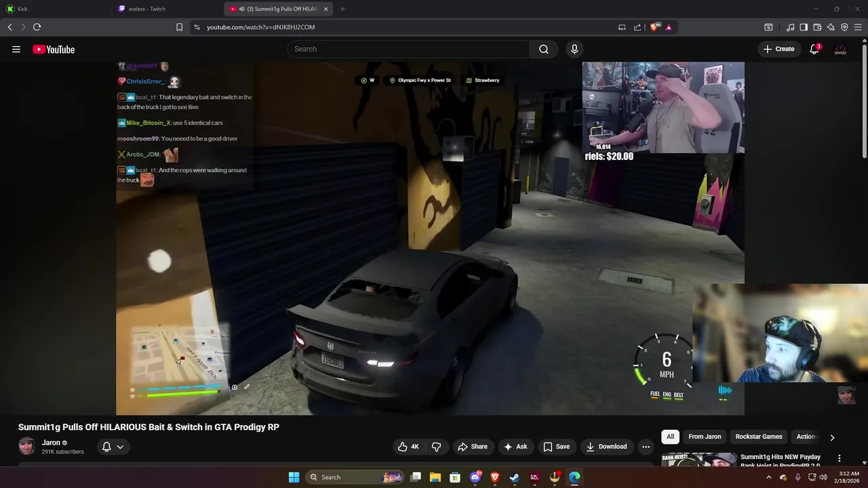This screenshot has height=488, width=868.
Task: Open more actions ellipsis under video
Action: (646, 447)
